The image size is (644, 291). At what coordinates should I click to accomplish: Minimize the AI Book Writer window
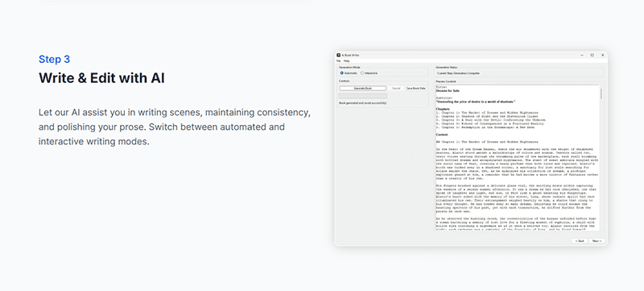pos(582,55)
